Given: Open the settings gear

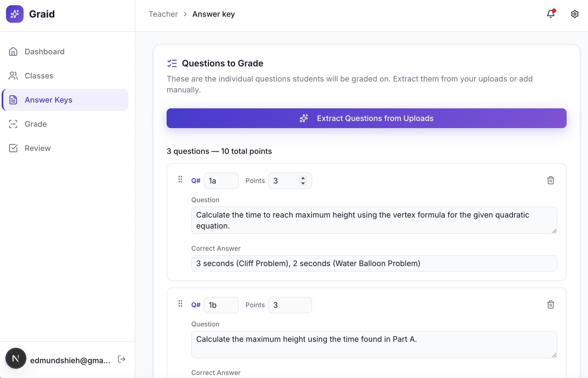Looking at the screenshot, I should pos(575,14).
